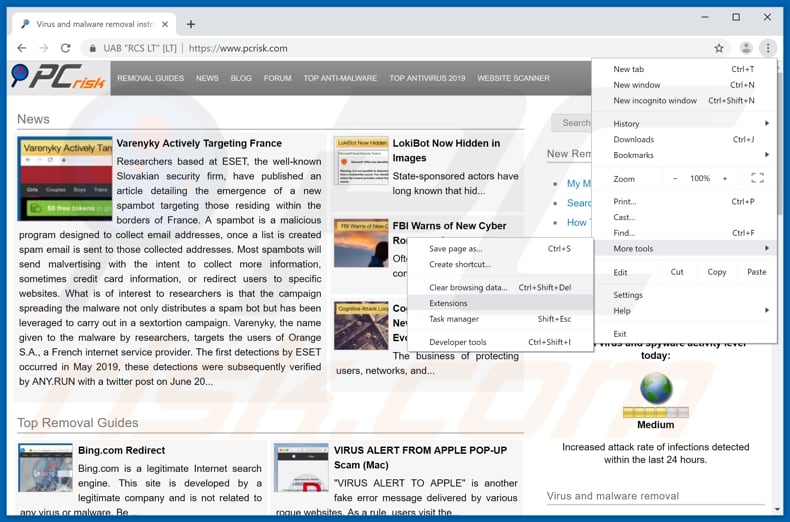The height and width of the screenshot is (522, 790).
Task: Increase zoom with the plus button
Action: point(727,178)
